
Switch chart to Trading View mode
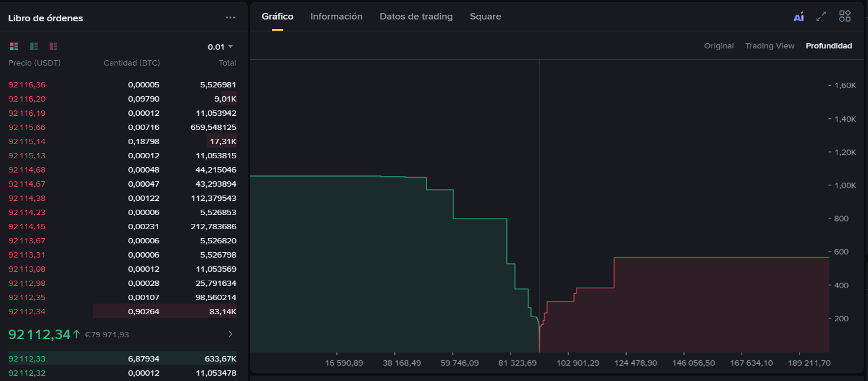tap(769, 46)
